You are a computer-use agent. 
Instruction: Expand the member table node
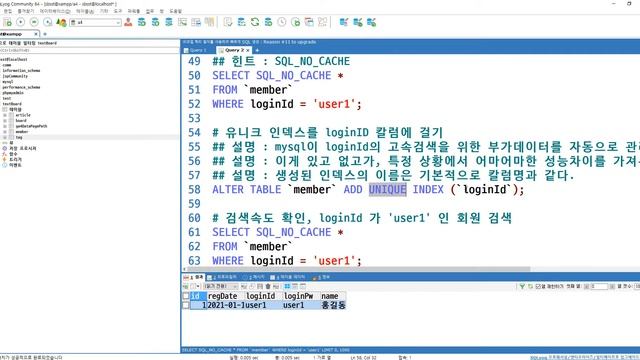click(x=5, y=132)
